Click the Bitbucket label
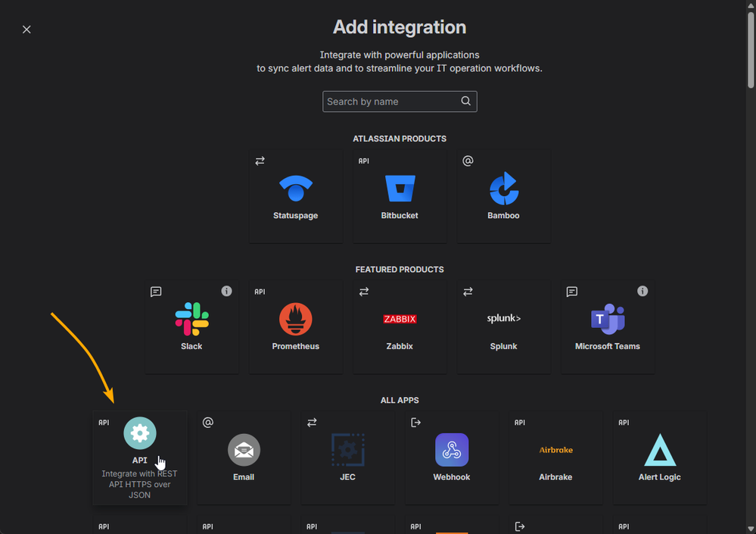The image size is (756, 534). [x=400, y=216]
